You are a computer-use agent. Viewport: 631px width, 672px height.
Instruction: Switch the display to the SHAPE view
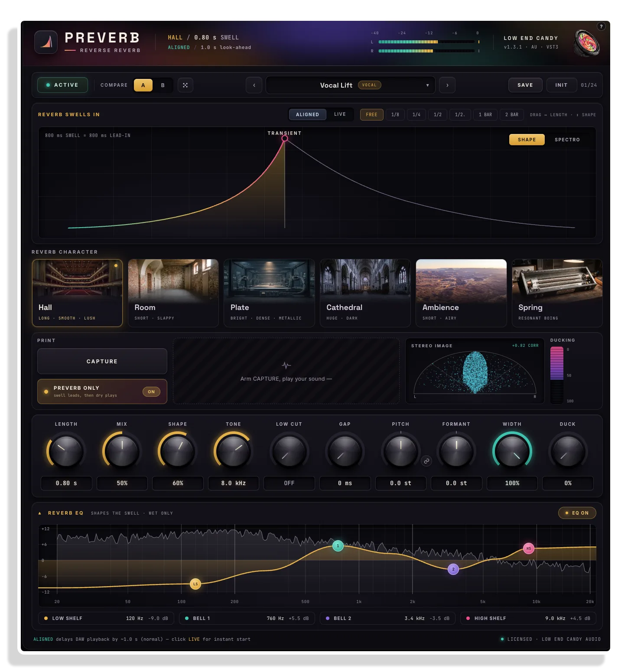527,140
